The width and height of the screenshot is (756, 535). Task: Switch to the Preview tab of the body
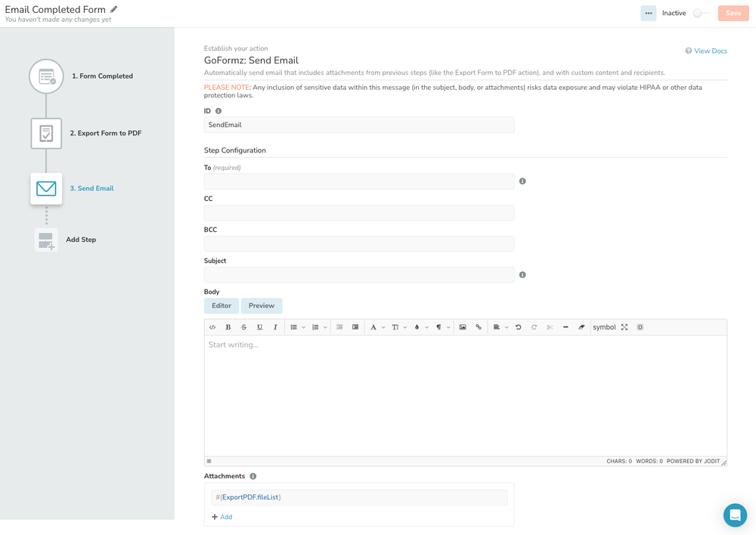point(262,305)
